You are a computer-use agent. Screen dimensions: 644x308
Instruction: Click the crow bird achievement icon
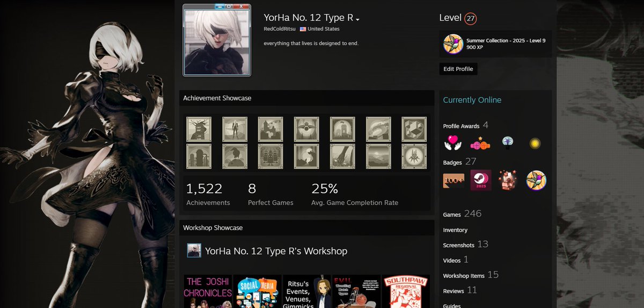coord(235,156)
